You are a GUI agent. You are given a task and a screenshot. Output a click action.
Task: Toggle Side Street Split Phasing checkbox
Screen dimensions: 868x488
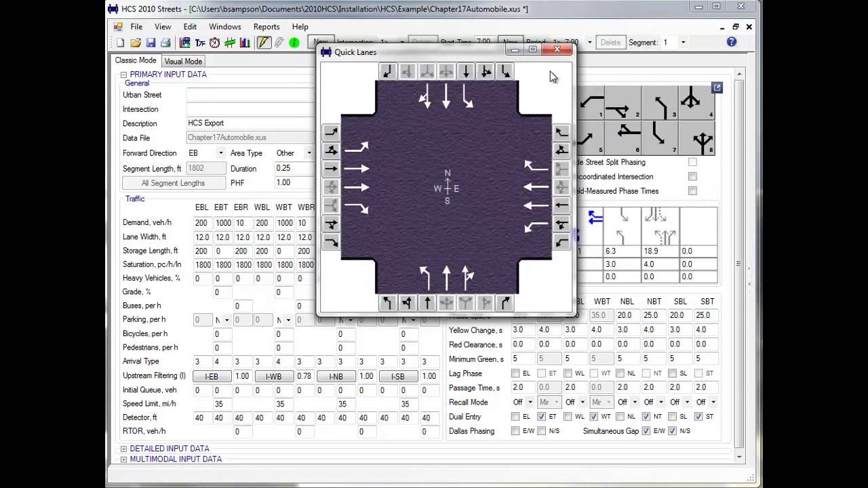(x=692, y=162)
